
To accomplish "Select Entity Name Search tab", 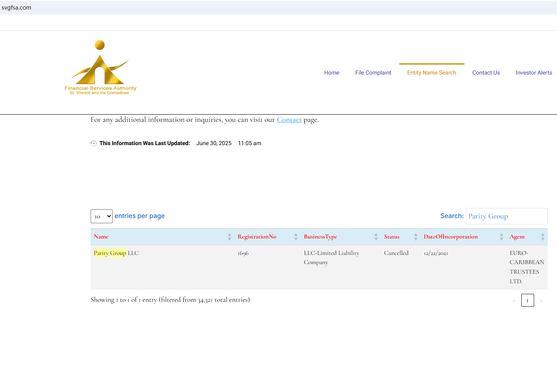I will [x=431, y=73].
